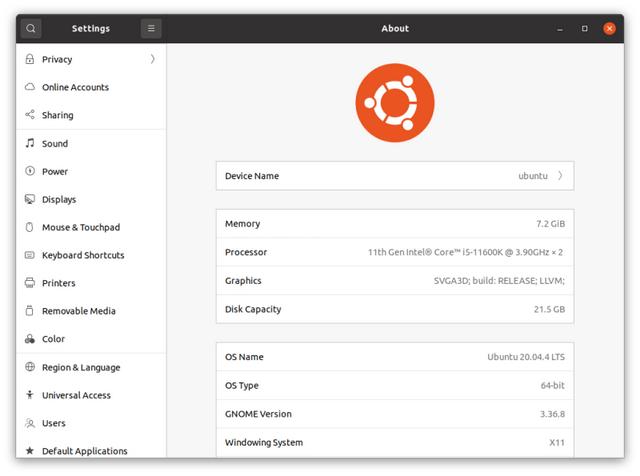640x476 pixels.
Task: Click the Color swatches icon
Action: [x=30, y=339]
